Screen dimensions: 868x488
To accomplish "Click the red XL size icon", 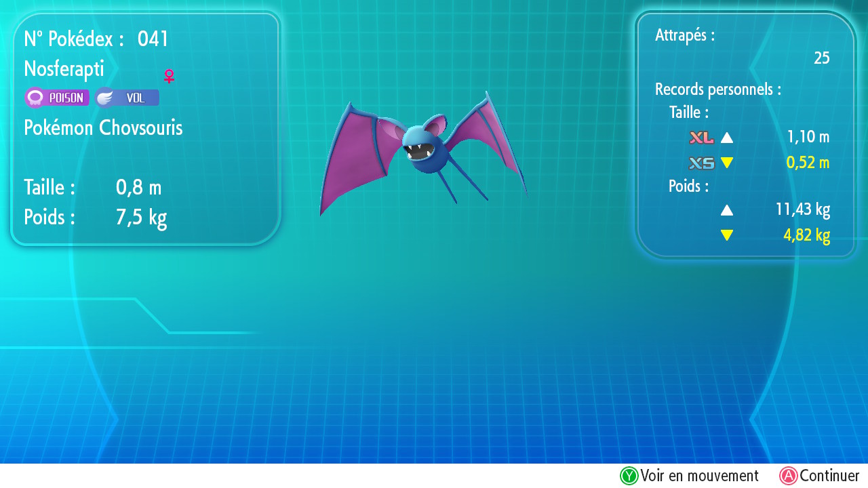I will (701, 138).
